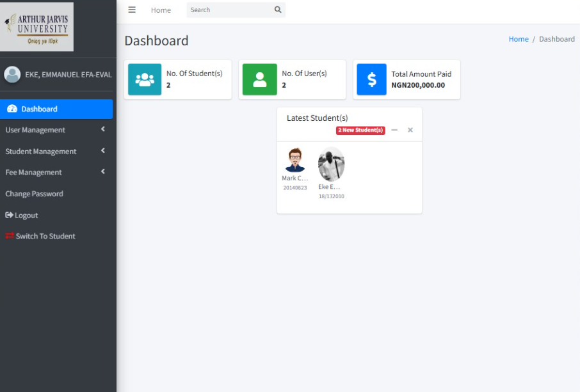Click student number 20140623

295,188
